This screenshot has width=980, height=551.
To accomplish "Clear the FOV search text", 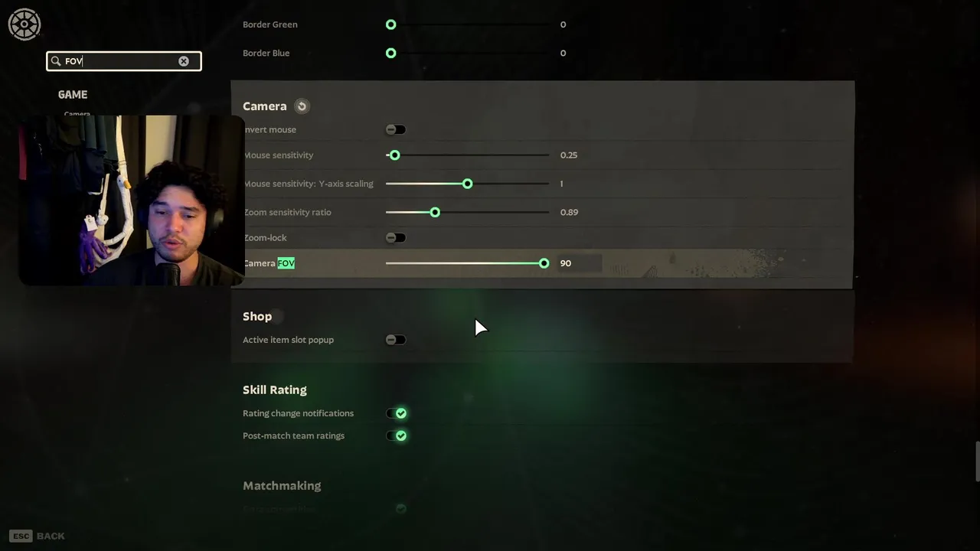I will click(x=184, y=61).
